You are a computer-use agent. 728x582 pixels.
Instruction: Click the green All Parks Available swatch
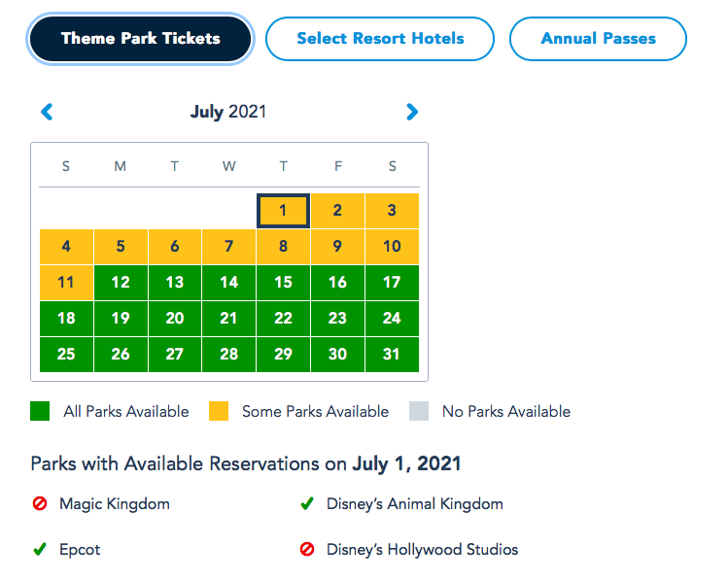click(40, 412)
